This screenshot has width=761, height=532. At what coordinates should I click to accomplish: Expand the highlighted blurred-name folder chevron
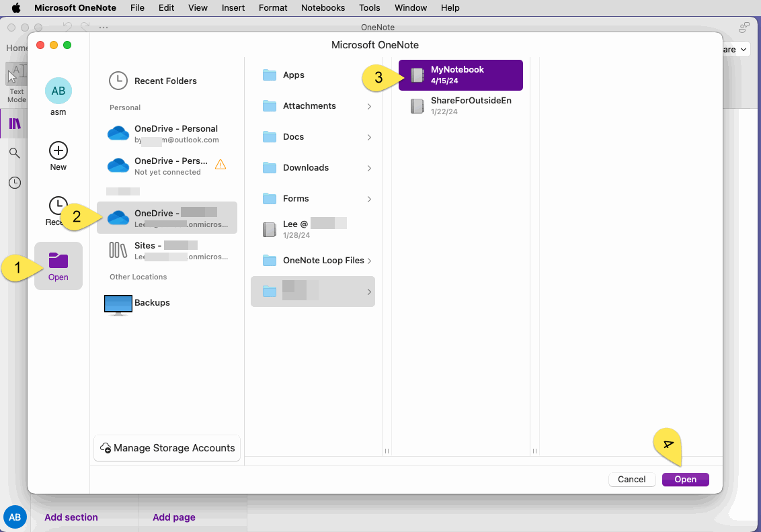(x=369, y=292)
